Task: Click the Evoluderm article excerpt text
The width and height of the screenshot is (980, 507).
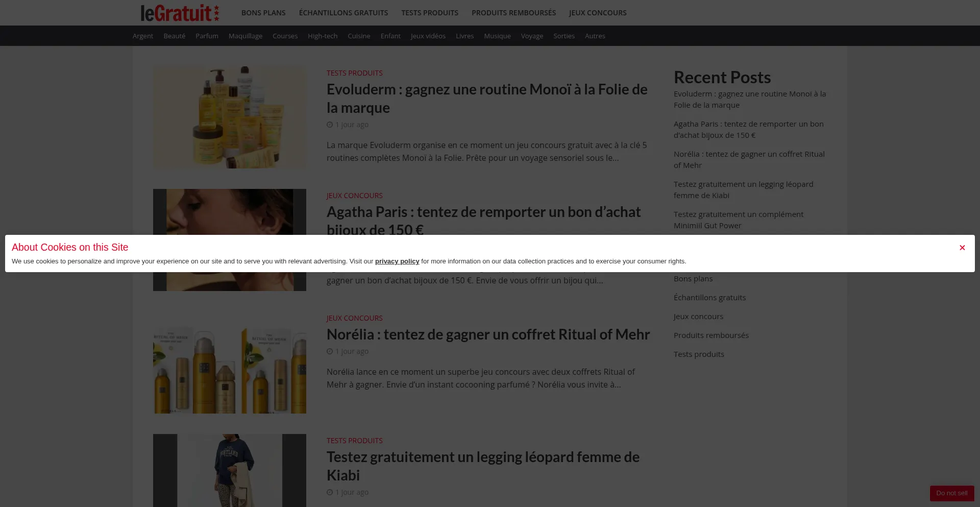Action: pyautogui.click(x=487, y=152)
